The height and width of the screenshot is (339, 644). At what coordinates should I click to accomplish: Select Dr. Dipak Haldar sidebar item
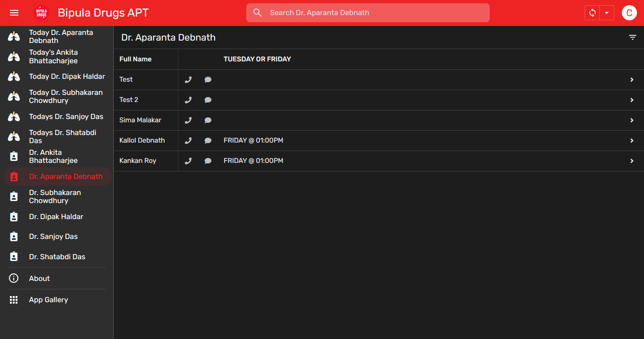[57, 217]
